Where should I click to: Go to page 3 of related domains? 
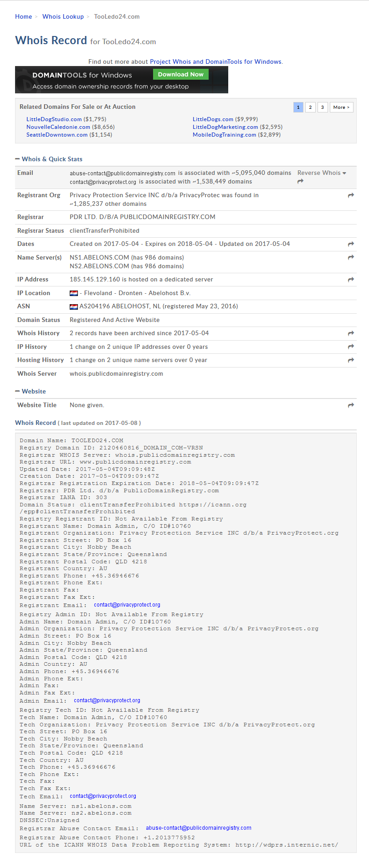coord(323,107)
